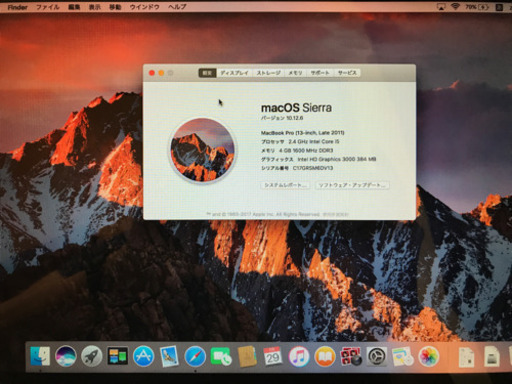Switch to the サービス tab

347,73
